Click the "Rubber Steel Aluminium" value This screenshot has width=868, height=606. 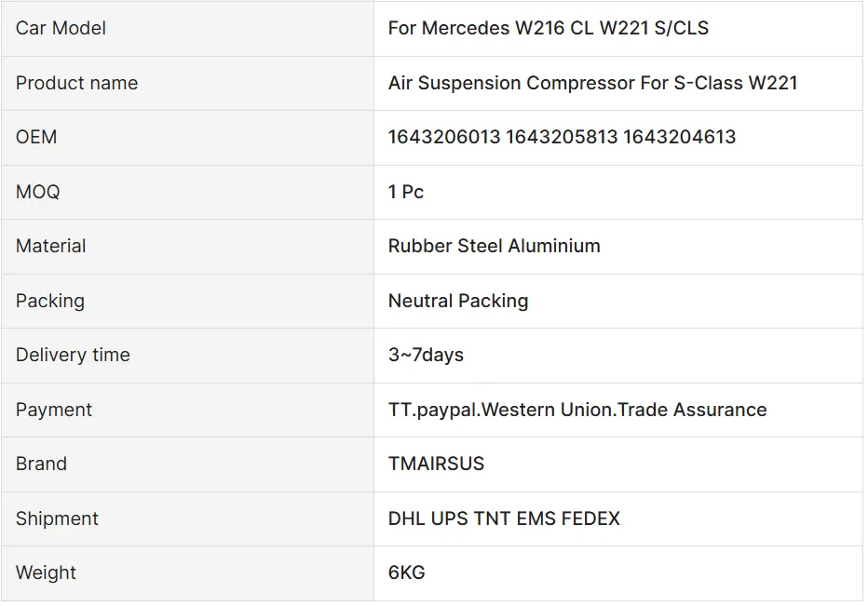494,246
